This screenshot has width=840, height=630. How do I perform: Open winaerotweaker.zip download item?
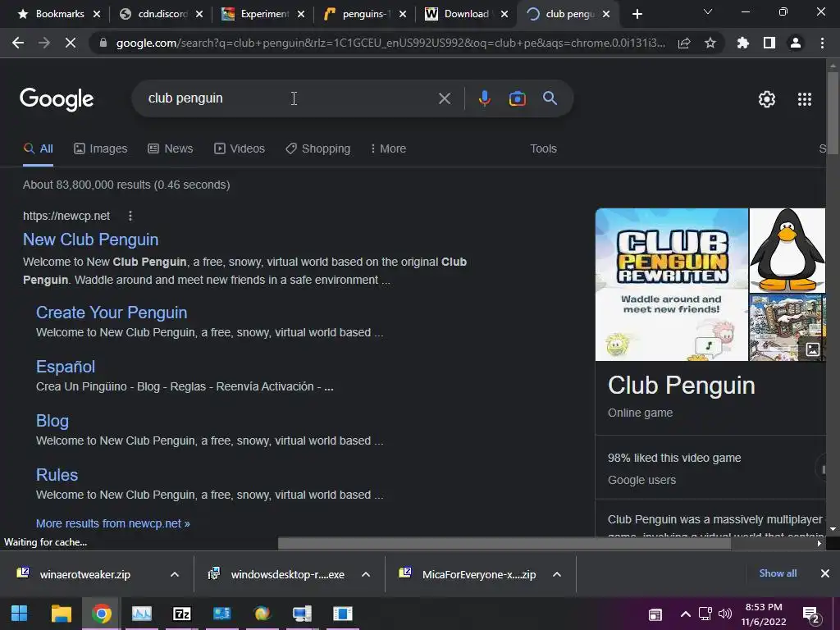click(84, 574)
